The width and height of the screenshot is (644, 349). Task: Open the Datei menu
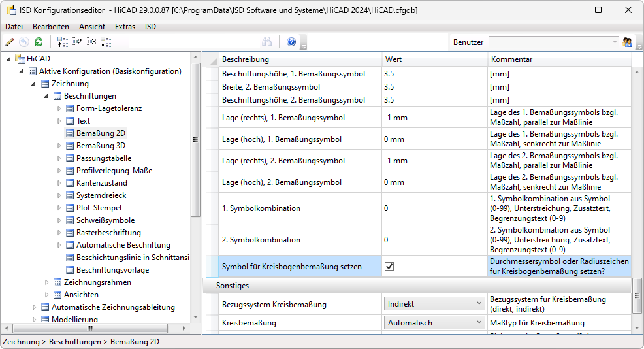14,27
